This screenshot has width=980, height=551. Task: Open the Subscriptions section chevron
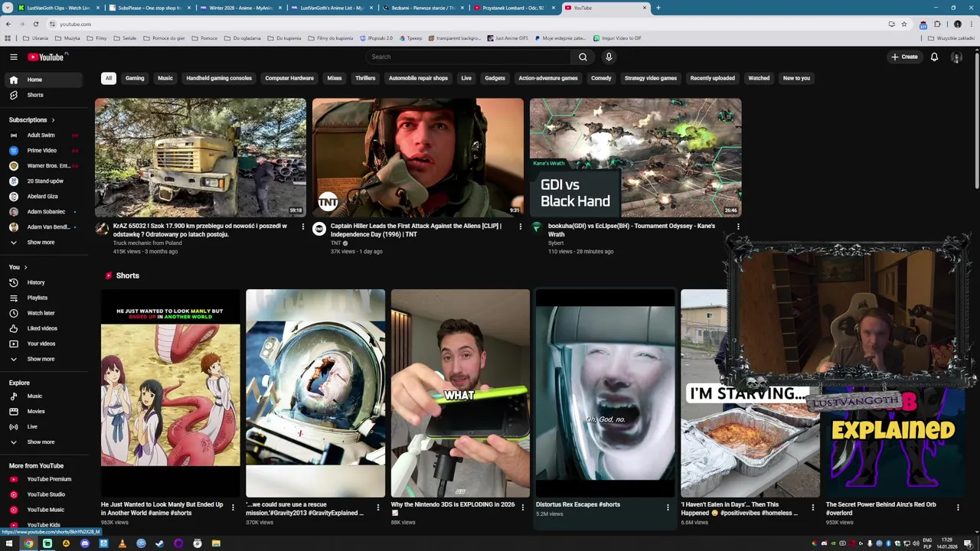53,120
